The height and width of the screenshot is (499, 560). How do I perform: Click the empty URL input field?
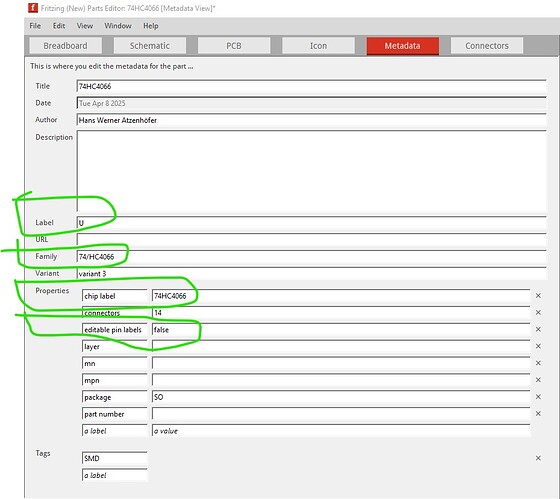coord(311,239)
